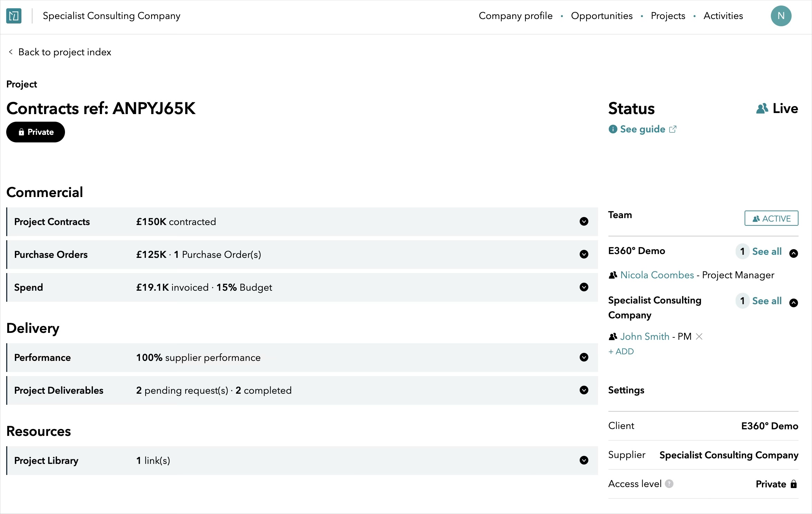This screenshot has width=812, height=514.
Task: Open Projects in top navigation
Action: [x=668, y=16]
